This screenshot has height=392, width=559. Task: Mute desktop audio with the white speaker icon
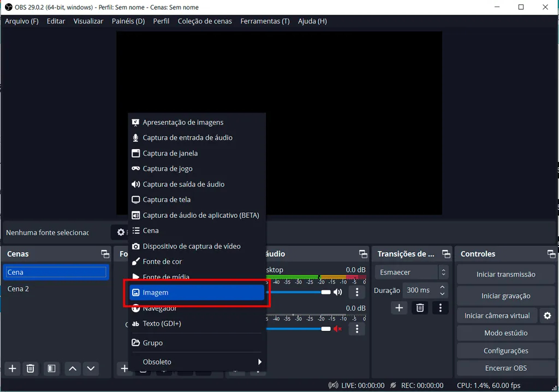point(337,292)
